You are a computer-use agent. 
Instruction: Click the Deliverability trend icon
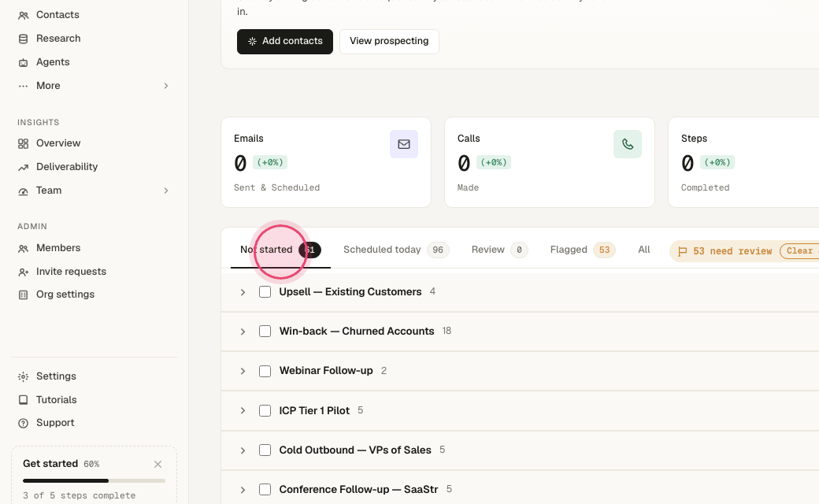tap(23, 167)
